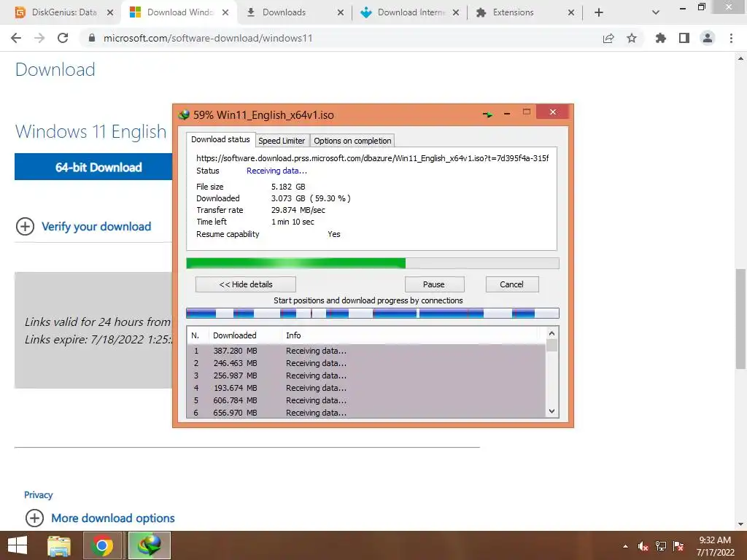Click connection list scroll up arrow
Screen dimensions: 747x560
pyautogui.click(x=551, y=333)
